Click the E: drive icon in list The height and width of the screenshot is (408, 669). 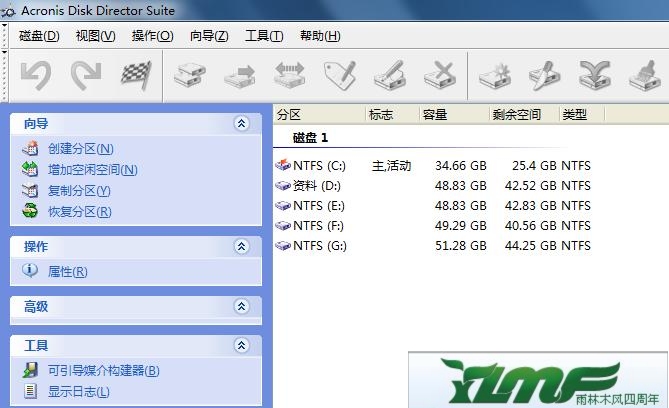283,205
